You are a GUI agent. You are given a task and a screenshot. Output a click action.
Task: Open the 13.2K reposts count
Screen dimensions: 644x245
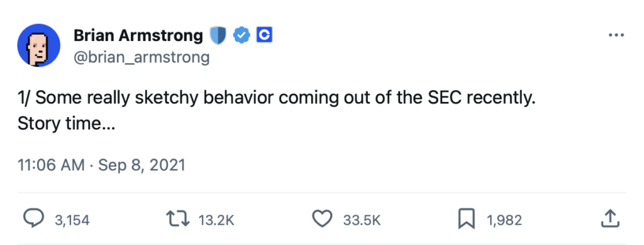[x=216, y=220]
